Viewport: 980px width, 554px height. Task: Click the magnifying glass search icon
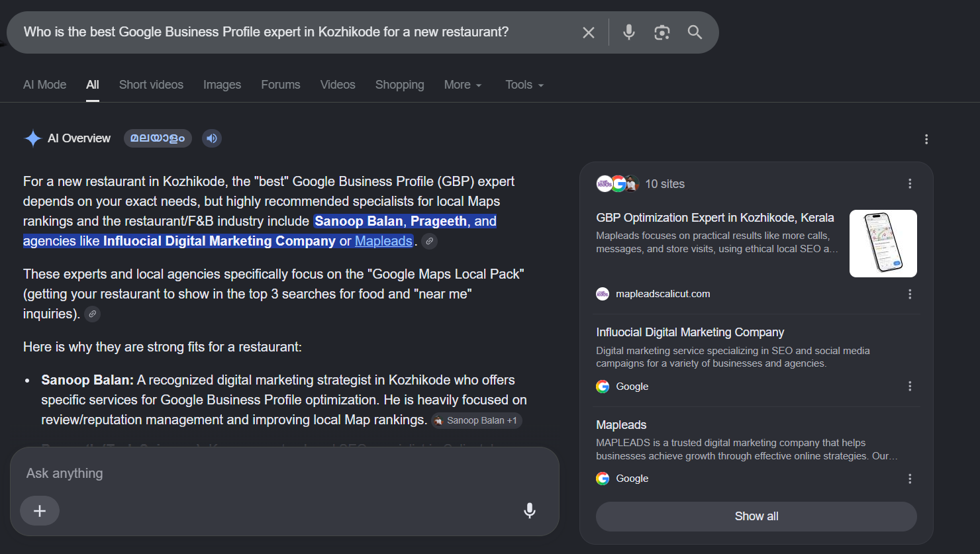tap(695, 32)
